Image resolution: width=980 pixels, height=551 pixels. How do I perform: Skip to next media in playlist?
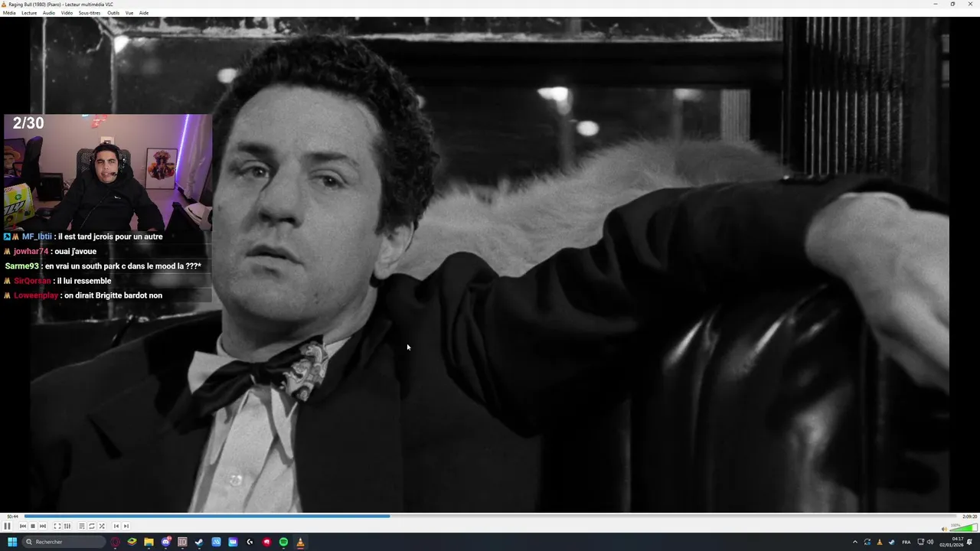tap(42, 526)
